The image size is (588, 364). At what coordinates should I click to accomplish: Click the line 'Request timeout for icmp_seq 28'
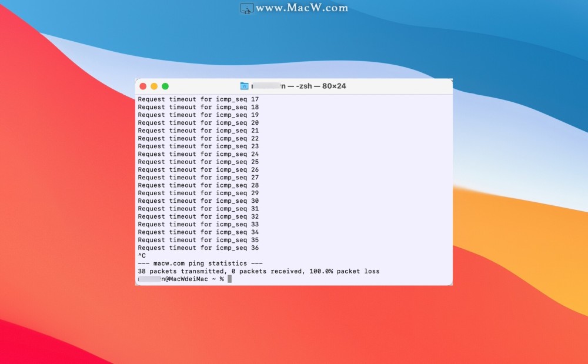(198, 185)
